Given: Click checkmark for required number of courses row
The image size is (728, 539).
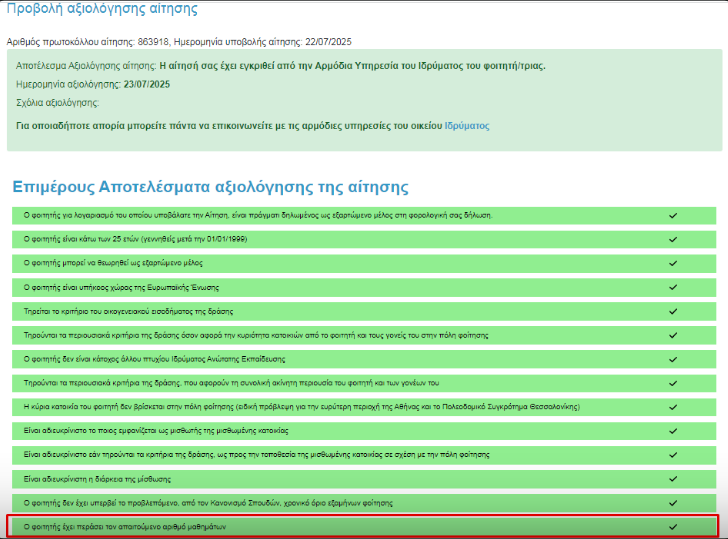Looking at the screenshot, I should click(672, 526).
